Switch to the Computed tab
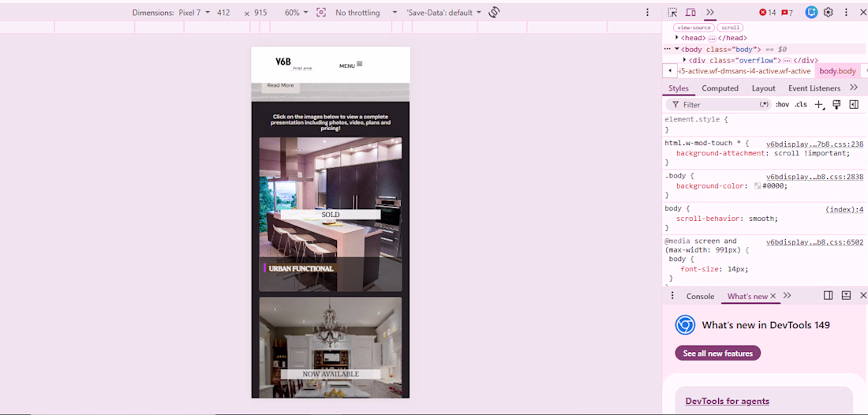Viewport: 868px width, 415px height. click(720, 88)
